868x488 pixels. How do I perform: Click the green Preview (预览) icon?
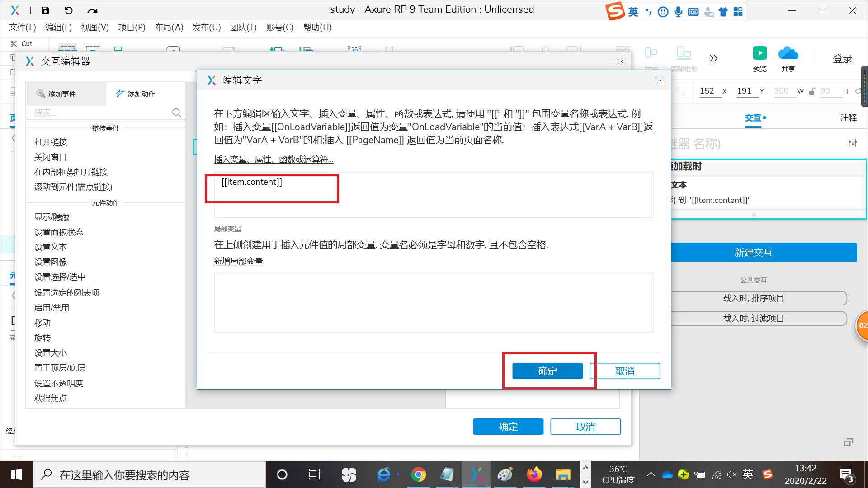tap(759, 53)
